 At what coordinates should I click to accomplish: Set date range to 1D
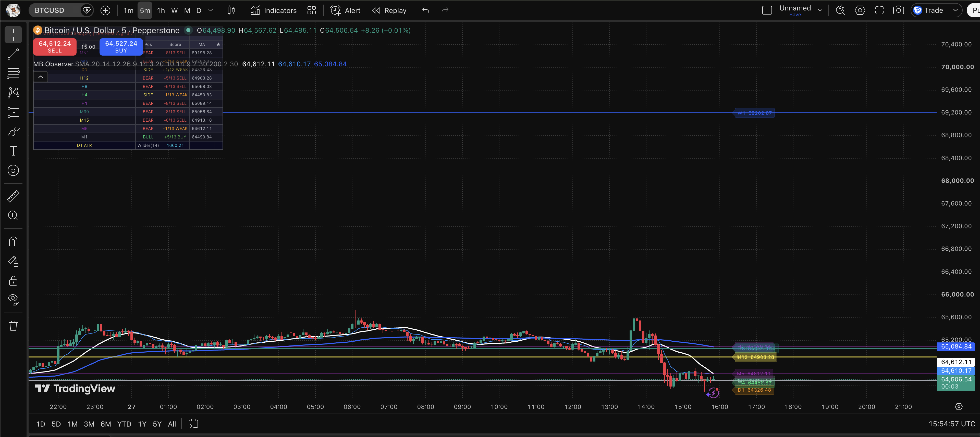pos(41,424)
